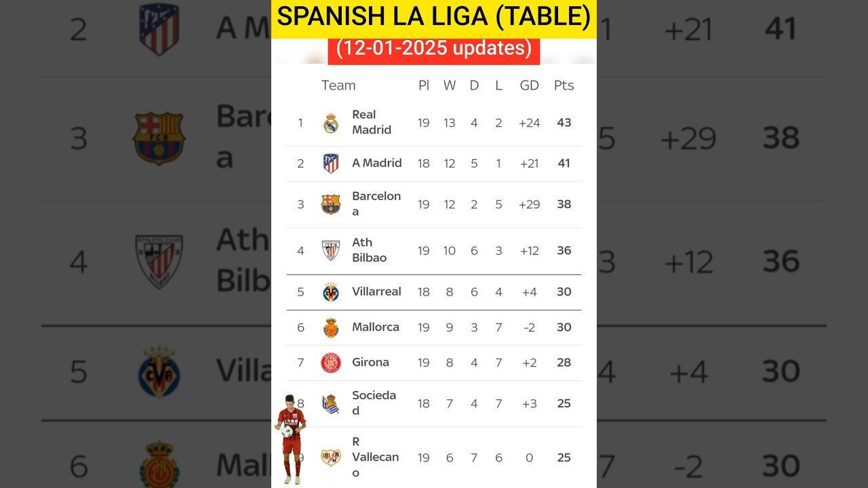Click the Girona crest in the table
This screenshot has width=868, height=488.
331,363
